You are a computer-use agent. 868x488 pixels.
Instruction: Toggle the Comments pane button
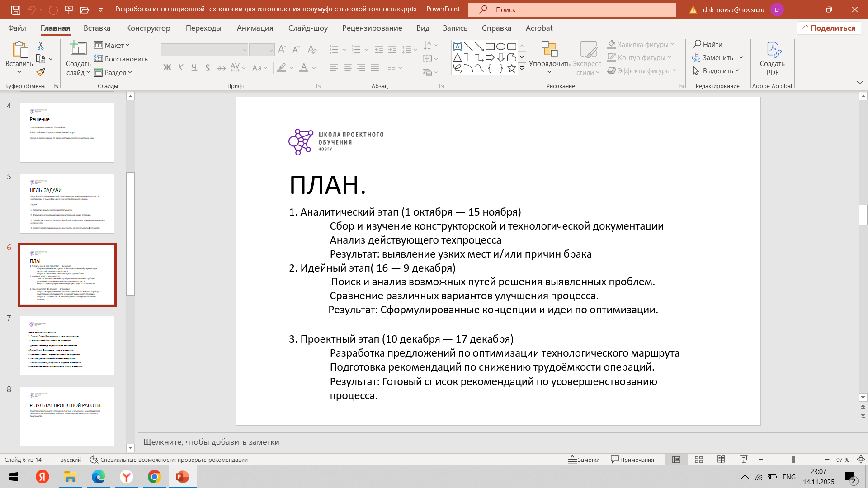632,460
